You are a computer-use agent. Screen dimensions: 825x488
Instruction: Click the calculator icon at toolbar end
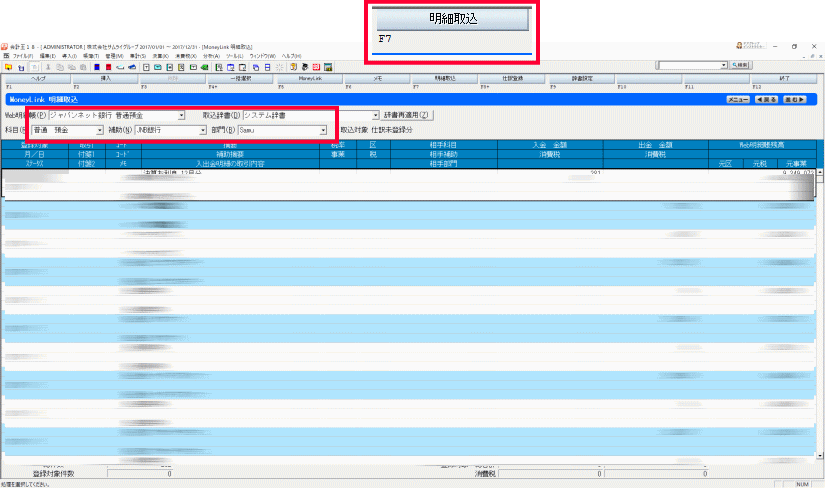pyautogui.click(x=327, y=66)
